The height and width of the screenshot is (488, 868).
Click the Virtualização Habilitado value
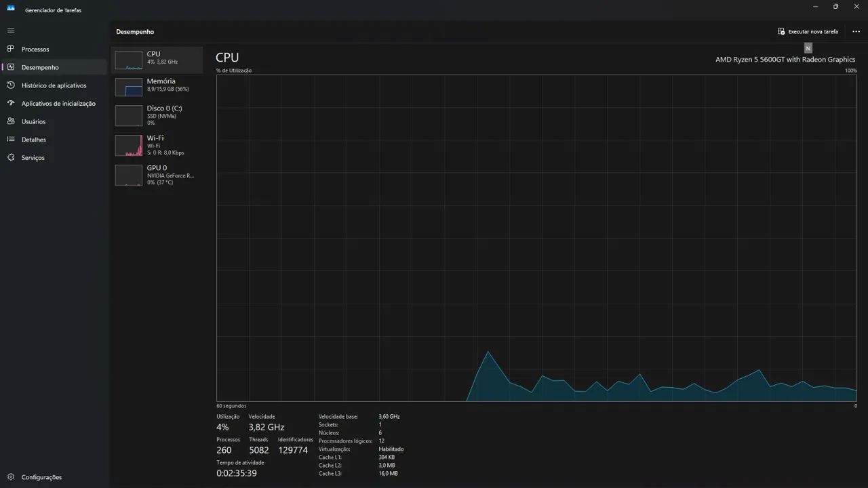tap(391, 449)
